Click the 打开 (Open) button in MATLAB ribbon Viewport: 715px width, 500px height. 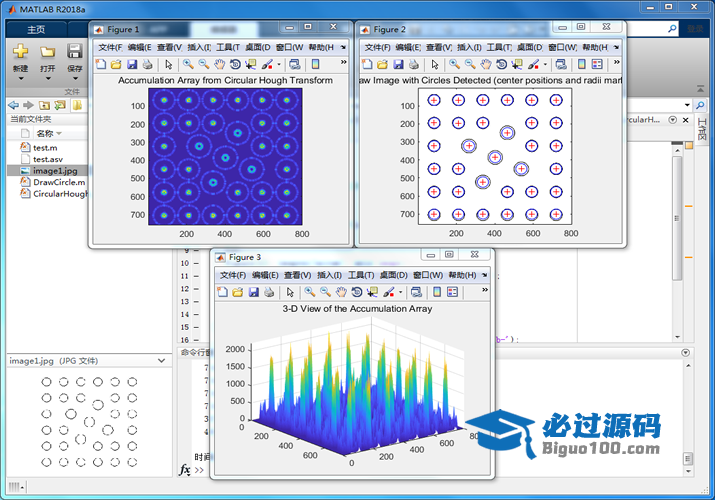click(x=47, y=58)
